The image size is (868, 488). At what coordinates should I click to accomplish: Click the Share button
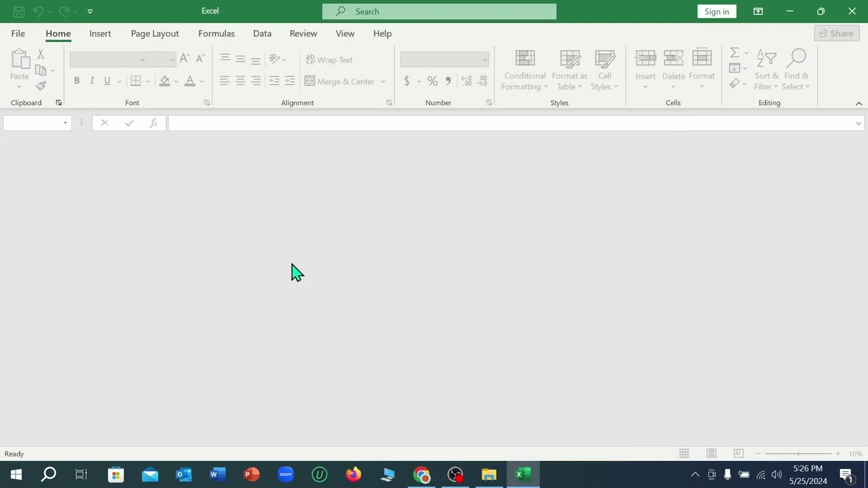[836, 33]
